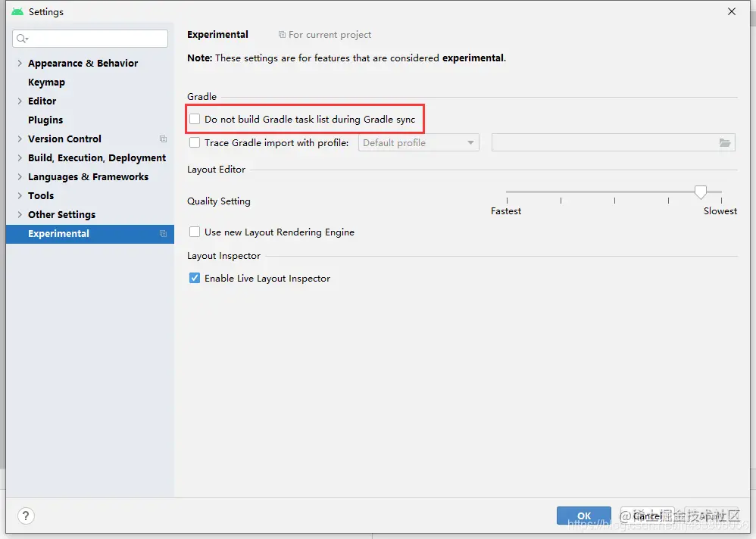Select Editor in settings tree
The height and width of the screenshot is (539, 756).
point(42,101)
